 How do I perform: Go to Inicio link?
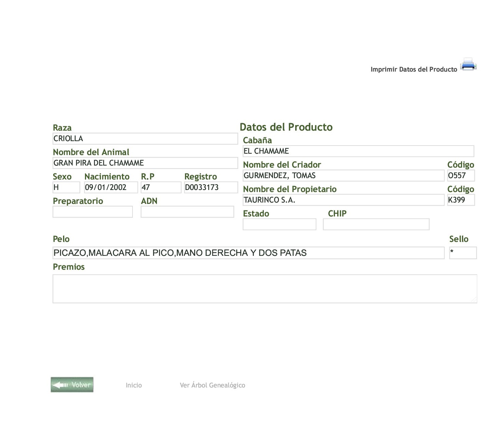[x=134, y=385]
